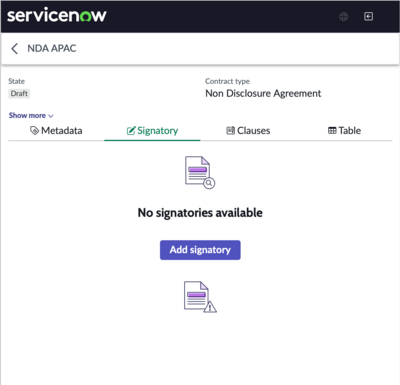Click the exit panel icon in the header
This screenshot has width=400, height=385.
pos(368,16)
